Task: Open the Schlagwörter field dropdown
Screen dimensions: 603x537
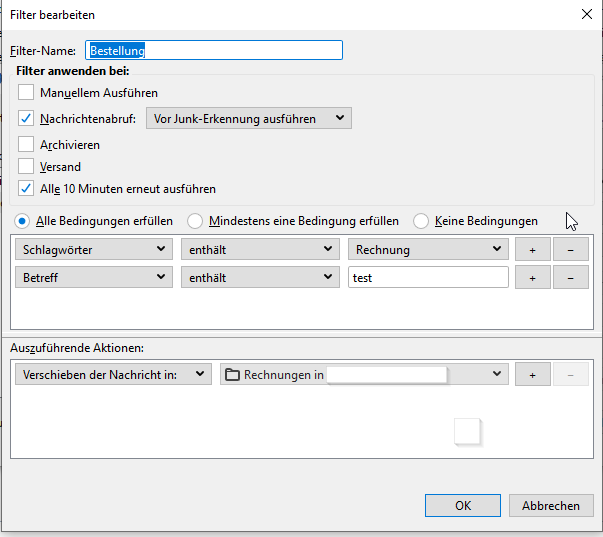Action: [93, 249]
